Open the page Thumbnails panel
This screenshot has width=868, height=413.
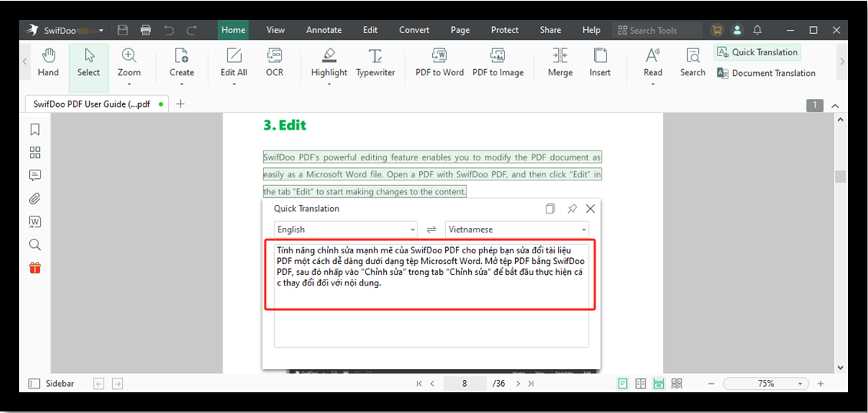coord(35,152)
